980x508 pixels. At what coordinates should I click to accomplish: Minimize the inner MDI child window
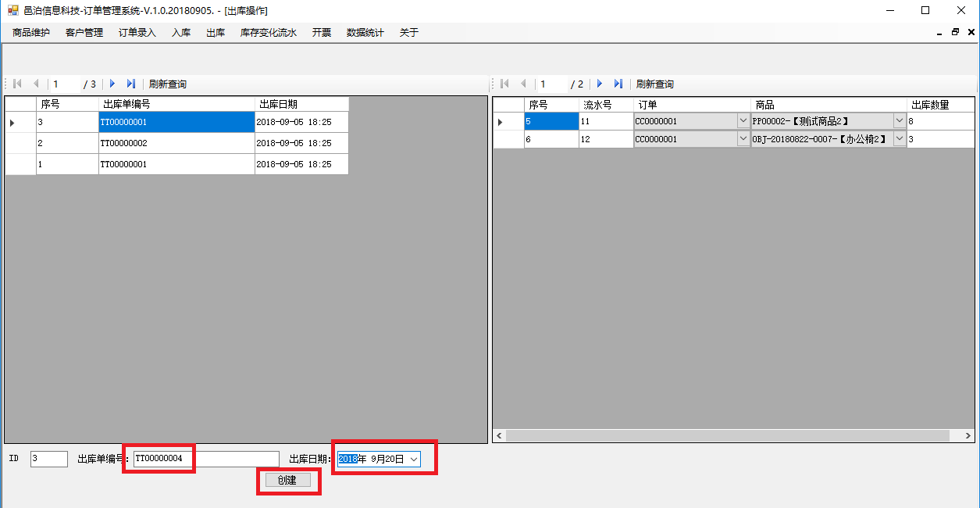coord(939,32)
